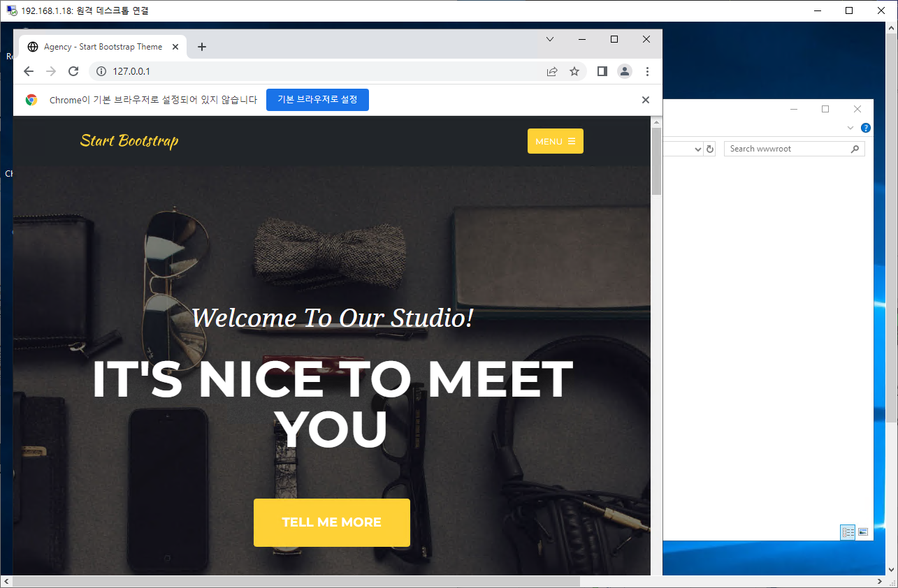Maximize the Explorer window
Viewport: 898px width, 588px height.
825,109
